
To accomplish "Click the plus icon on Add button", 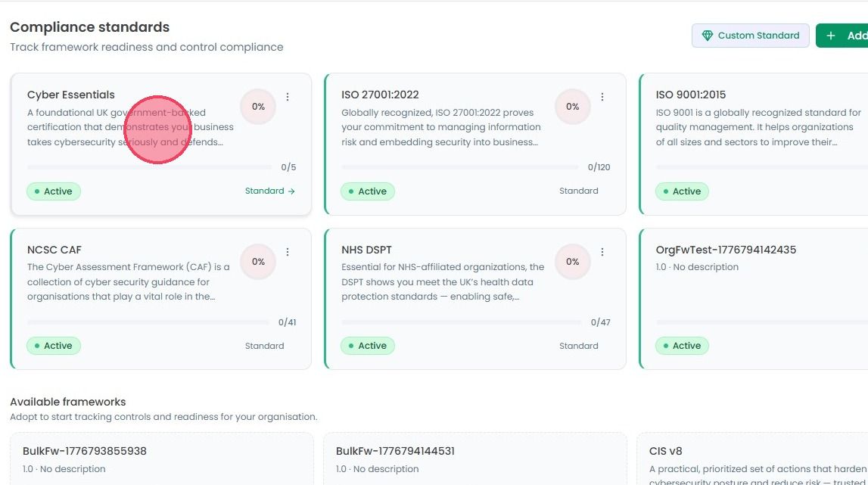I will 830,36.
